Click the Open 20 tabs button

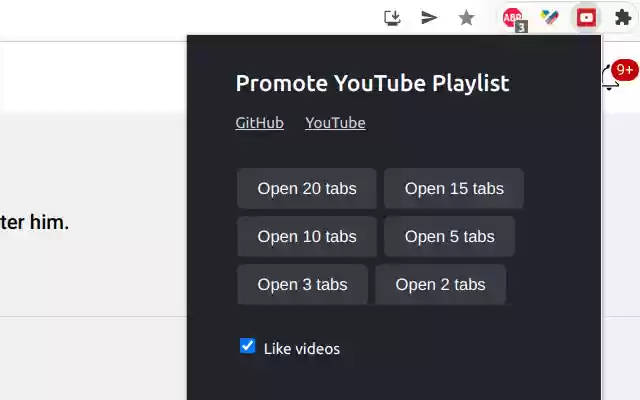click(307, 189)
